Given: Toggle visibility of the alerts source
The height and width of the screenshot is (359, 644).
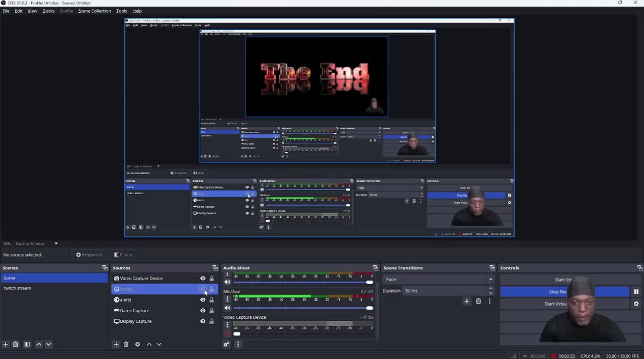Looking at the screenshot, I should coord(203,300).
